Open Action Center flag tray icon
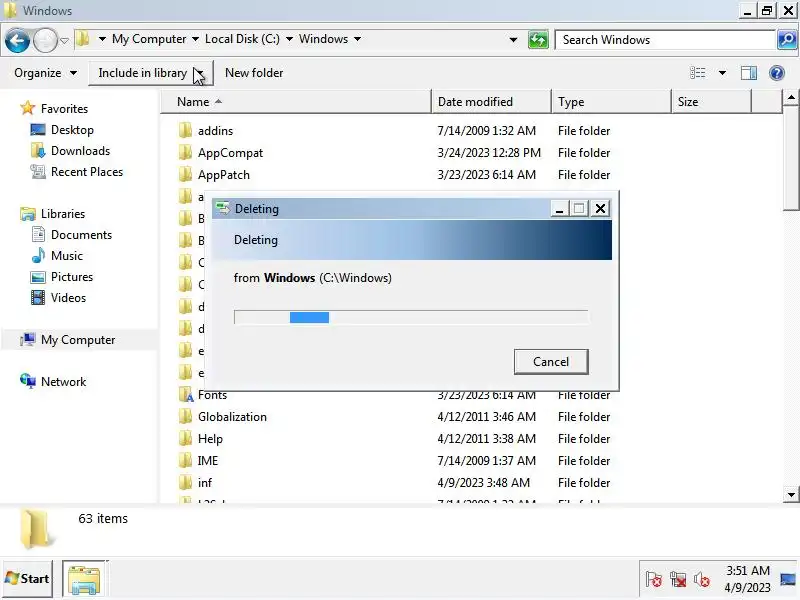The width and height of the screenshot is (800, 600). tap(654, 579)
